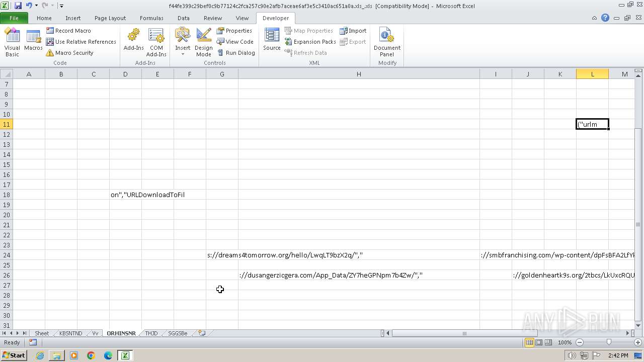Image resolution: width=644 pixels, height=362 pixels.
Task: Open the 100% zoom level dialog
Action: (x=565, y=342)
